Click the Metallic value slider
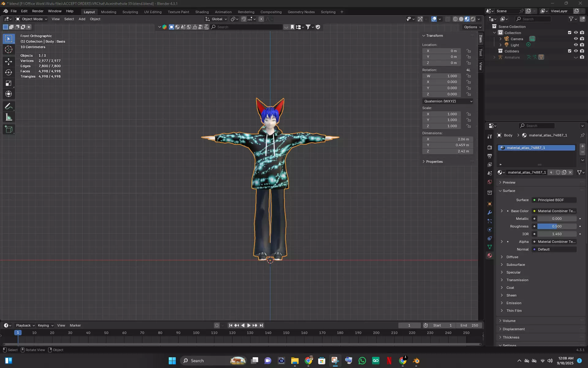 point(557,219)
